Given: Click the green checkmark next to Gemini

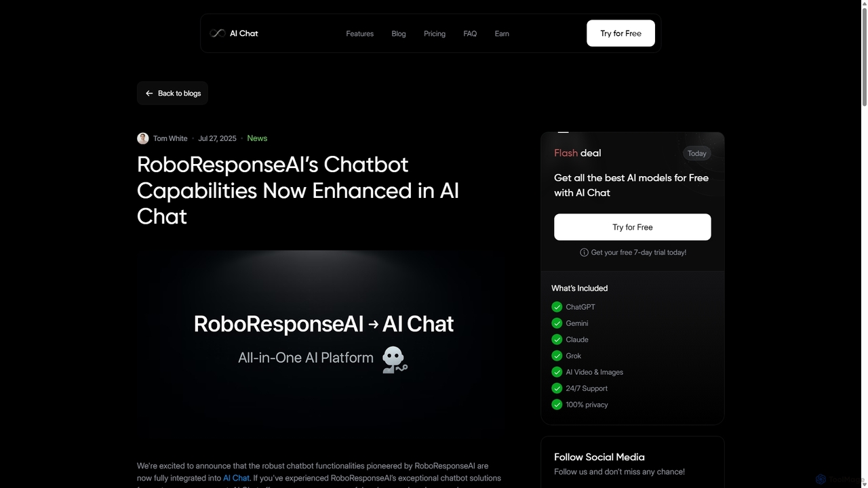Looking at the screenshot, I should coord(557,323).
